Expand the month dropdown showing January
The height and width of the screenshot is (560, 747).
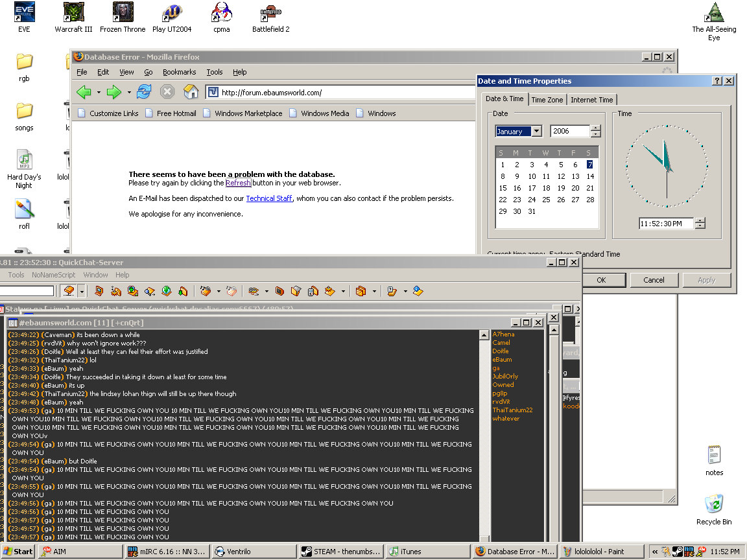[x=536, y=132]
